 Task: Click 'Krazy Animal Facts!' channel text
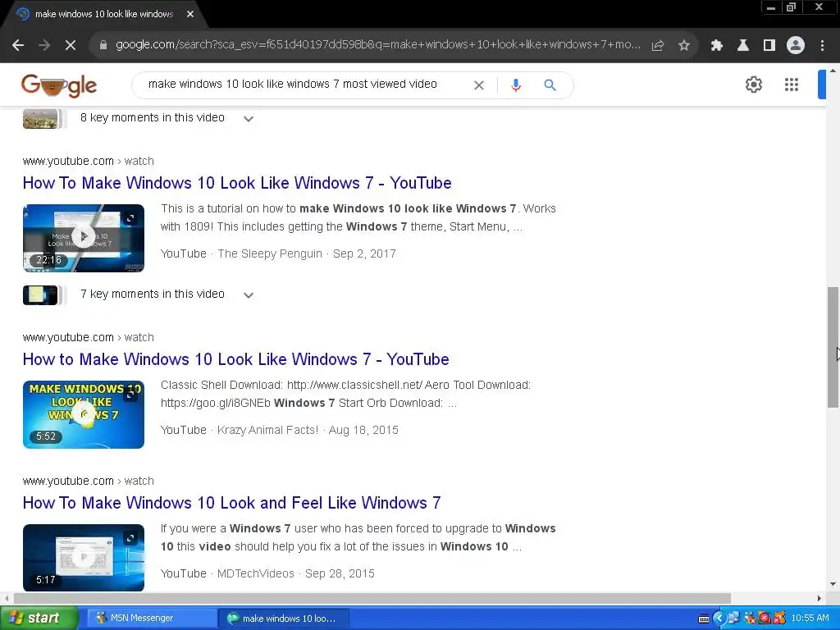point(267,430)
